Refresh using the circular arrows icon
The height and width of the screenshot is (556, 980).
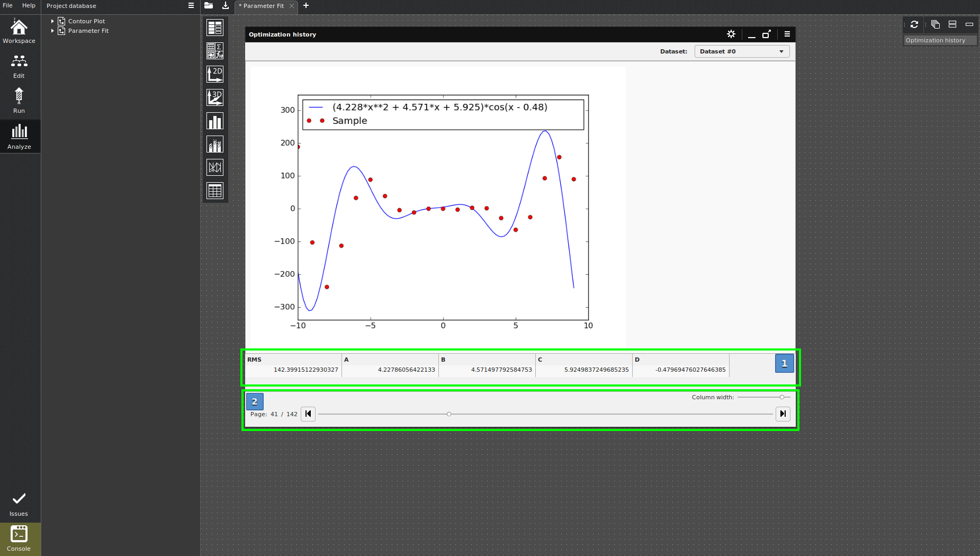pyautogui.click(x=914, y=24)
